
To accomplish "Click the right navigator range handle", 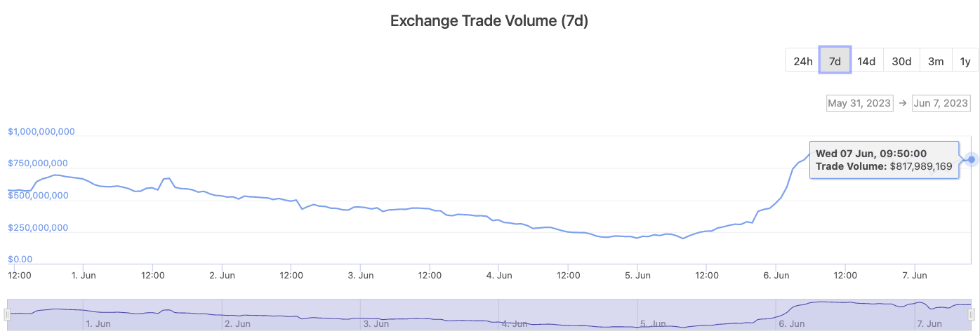I will pos(972,315).
